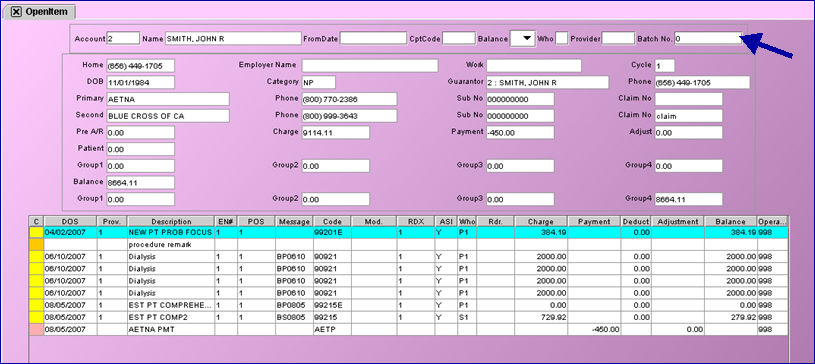
Task: Click the 729.92 charge cell
Action: (x=541, y=317)
